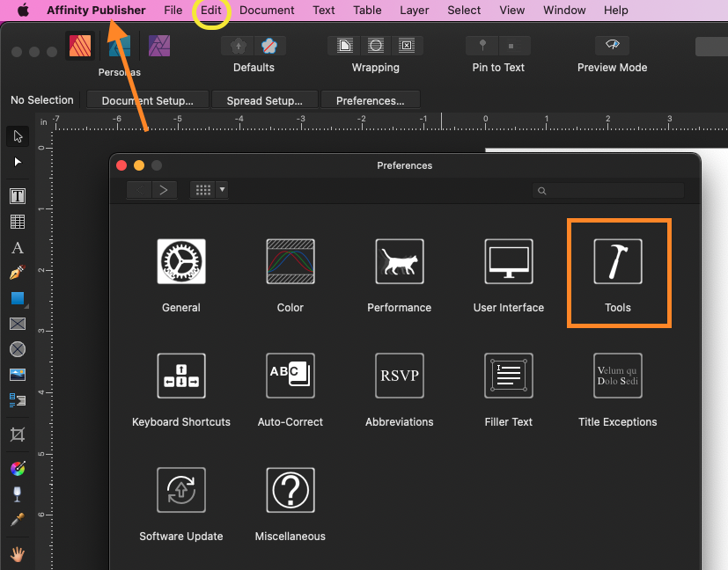Click the Document Setup button
The height and width of the screenshot is (570, 728).
(x=148, y=100)
